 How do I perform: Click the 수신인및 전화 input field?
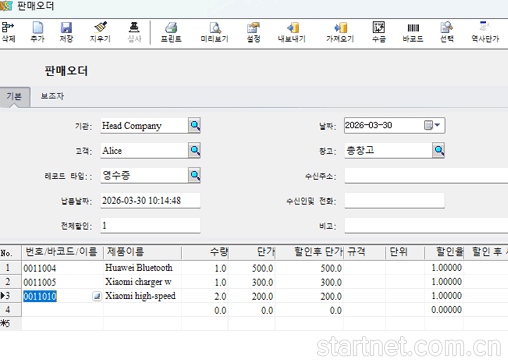pos(394,201)
